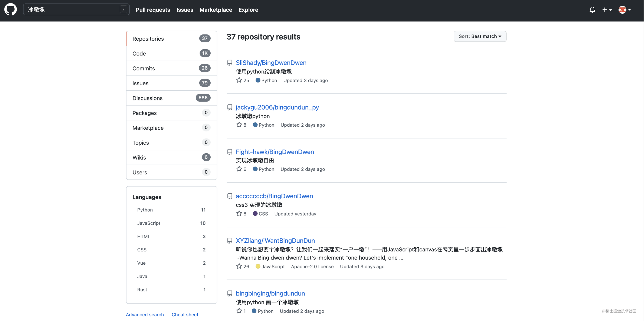Open the user avatar menu
Screen dimensions: 644x321
pos(624,10)
